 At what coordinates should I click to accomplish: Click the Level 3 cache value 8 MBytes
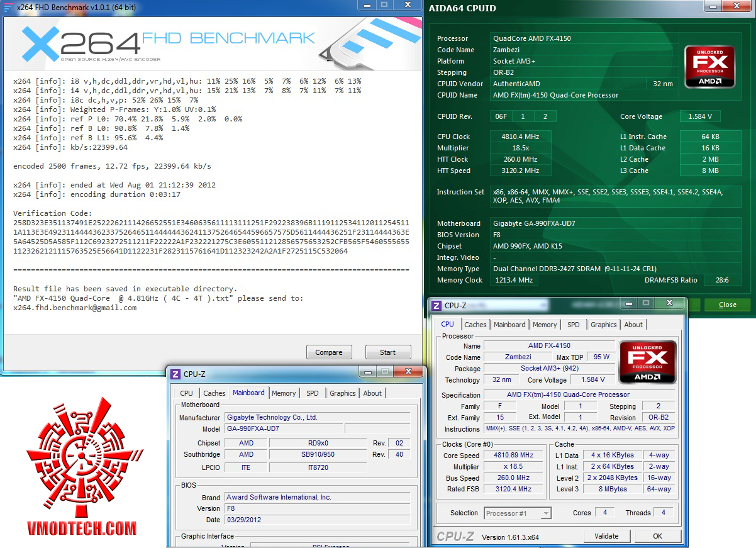pos(613,489)
